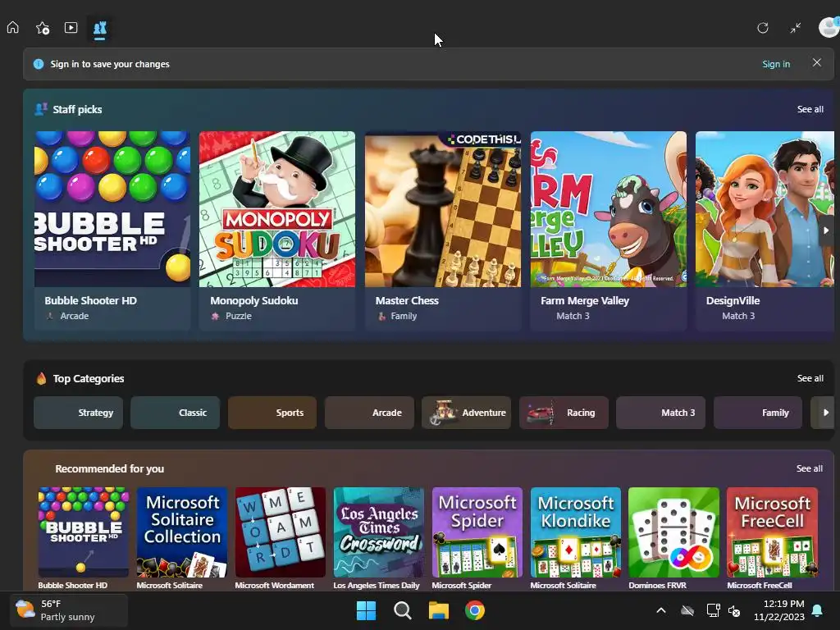Image resolution: width=840 pixels, height=630 pixels.
Task: Open the Monopoly Sudoku game card
Action: (277, 231)
